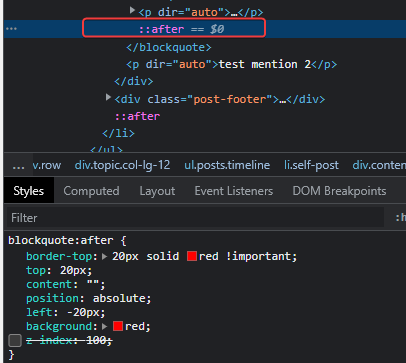This screenshot has height=363, width=406.
Task: Select the closing </blockquote> tag row
Action: pos(169,47)
